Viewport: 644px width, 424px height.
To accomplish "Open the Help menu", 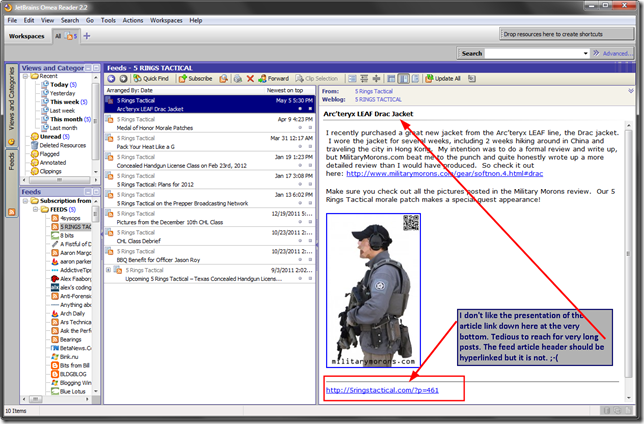I will tap(196, 20).
